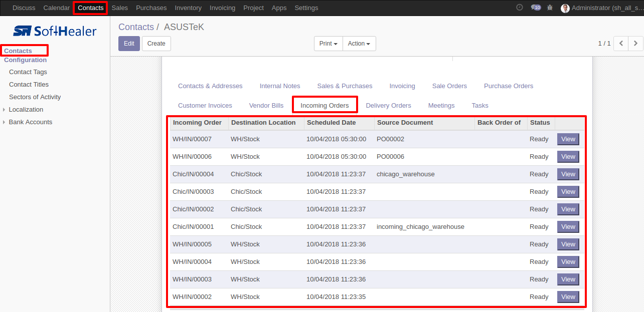Open the activities clock icon

point(519,8)
